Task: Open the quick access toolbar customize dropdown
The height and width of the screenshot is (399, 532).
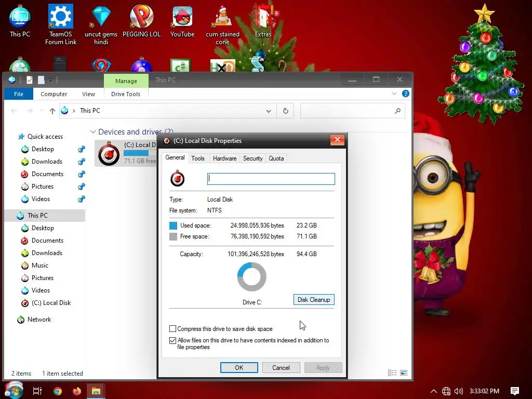Action: 50,81
